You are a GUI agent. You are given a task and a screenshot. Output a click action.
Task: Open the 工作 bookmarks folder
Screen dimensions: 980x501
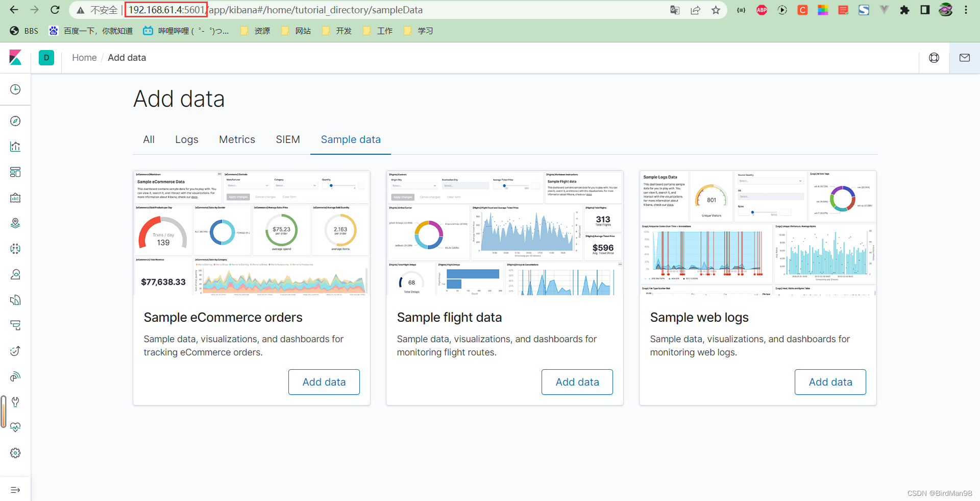tap(378, 31)
